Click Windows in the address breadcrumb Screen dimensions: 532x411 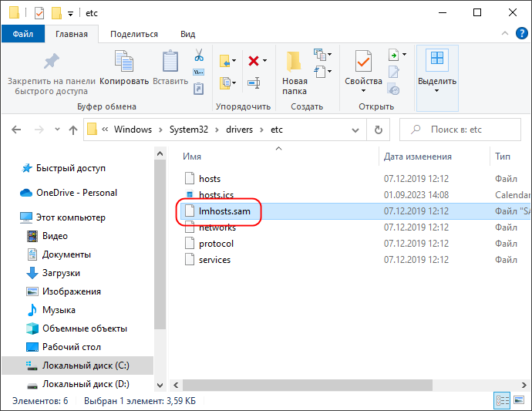tap(133, 130)
